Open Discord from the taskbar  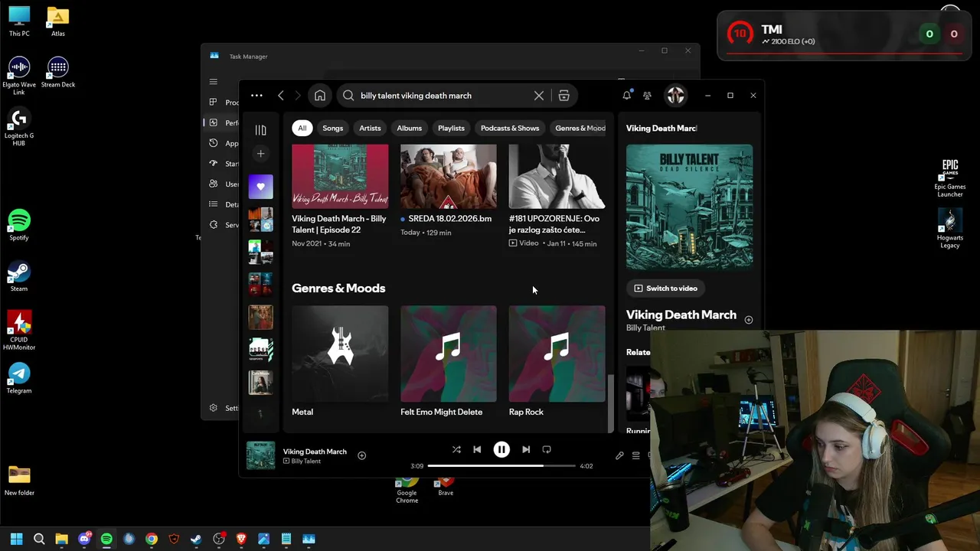[84, 539]
